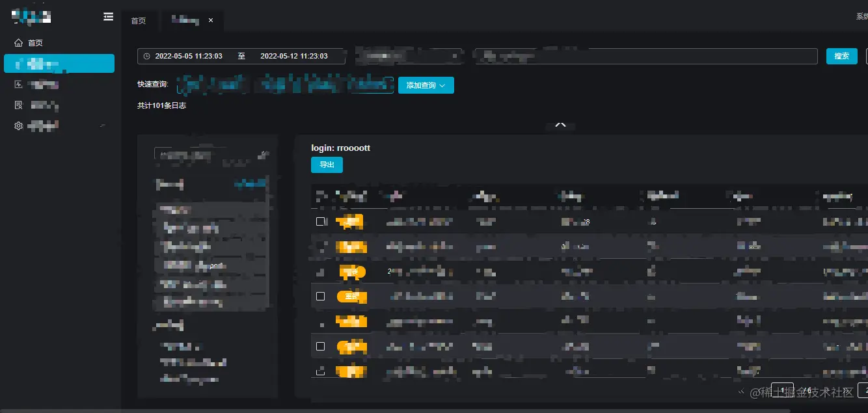Click the start date 2022-05-05 11:23:03
The height and width of the screenshot is (413, 868).
click(189, 57)
